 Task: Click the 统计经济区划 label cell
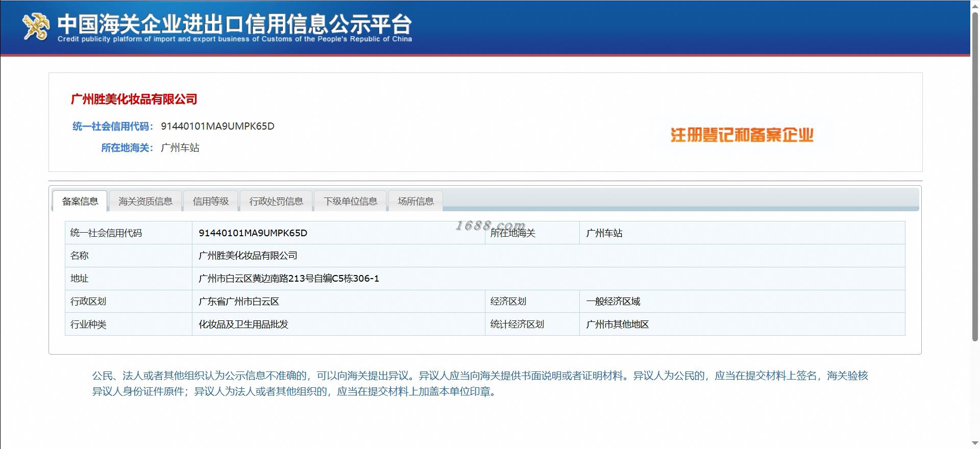(x=532, y=324)
